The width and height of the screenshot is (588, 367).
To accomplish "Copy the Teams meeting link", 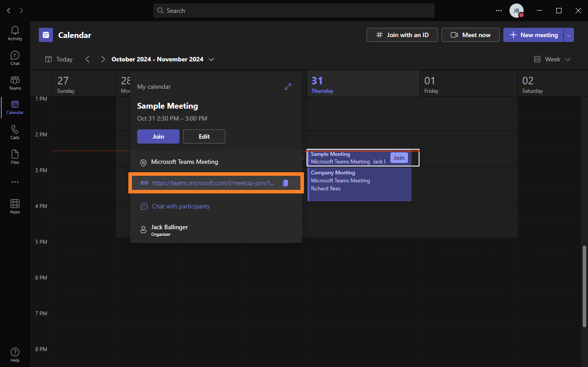I will [x=285, y=182].
